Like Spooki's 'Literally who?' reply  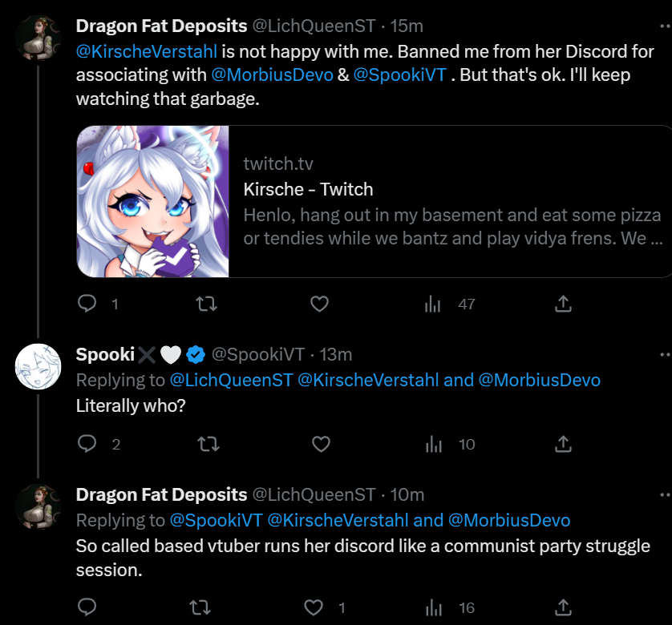point(321,444)
